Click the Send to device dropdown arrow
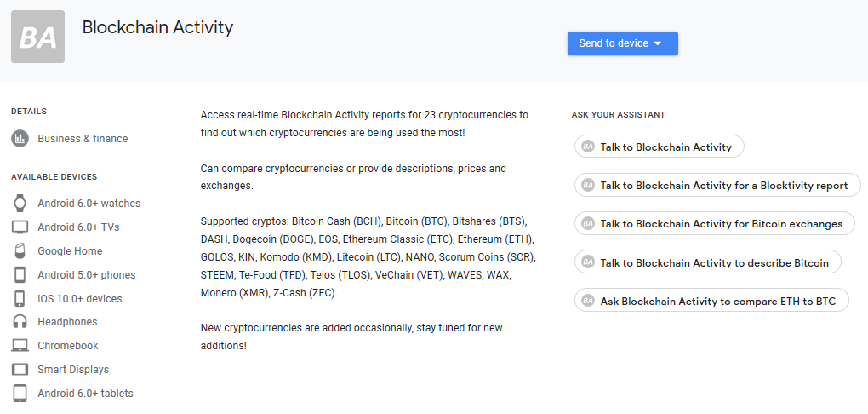Viewport: 868px width, 414px height. tap(658, 43)
